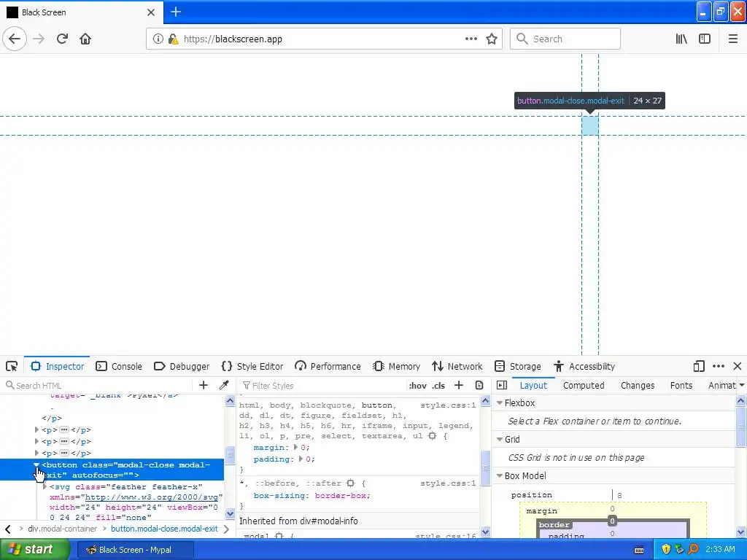747x560 pixels.
Task: Expand the padding shorthand property
Action: (300, 459)
